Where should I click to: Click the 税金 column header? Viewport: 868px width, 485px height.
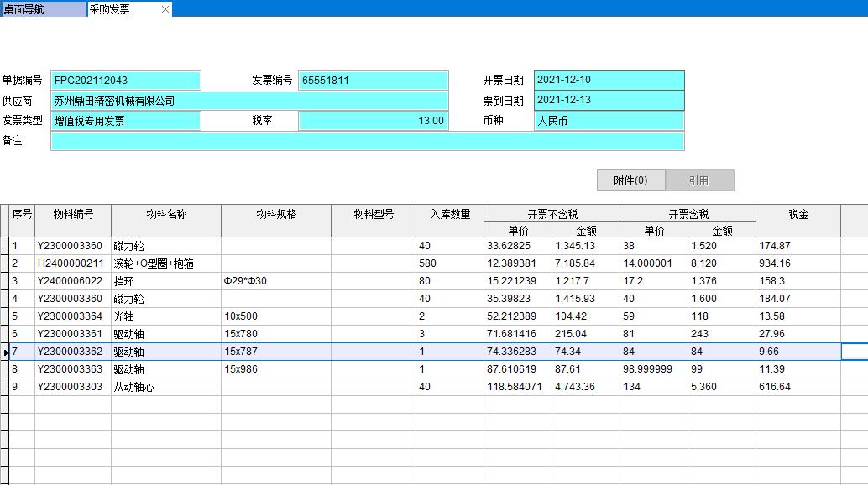click(x=797, y=215)
